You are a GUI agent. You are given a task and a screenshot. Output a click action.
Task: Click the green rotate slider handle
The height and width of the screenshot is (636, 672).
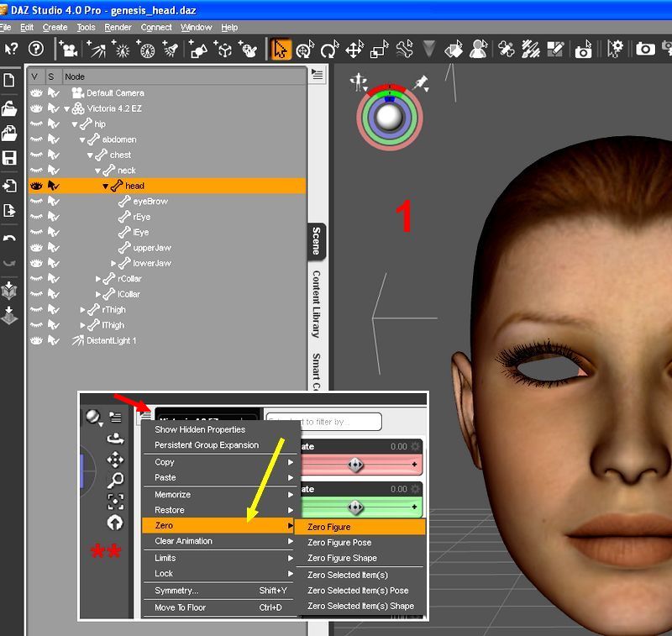click(355, 507)
